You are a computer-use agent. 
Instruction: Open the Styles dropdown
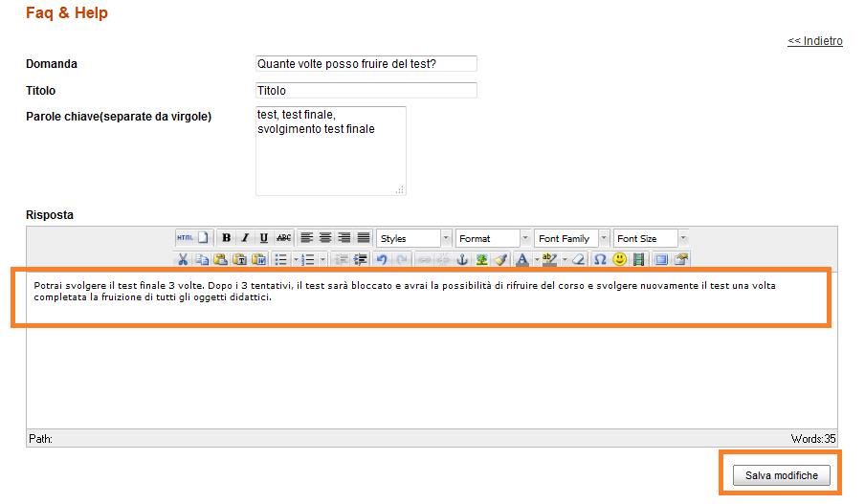pyautogui.click(x=414, y=238)
